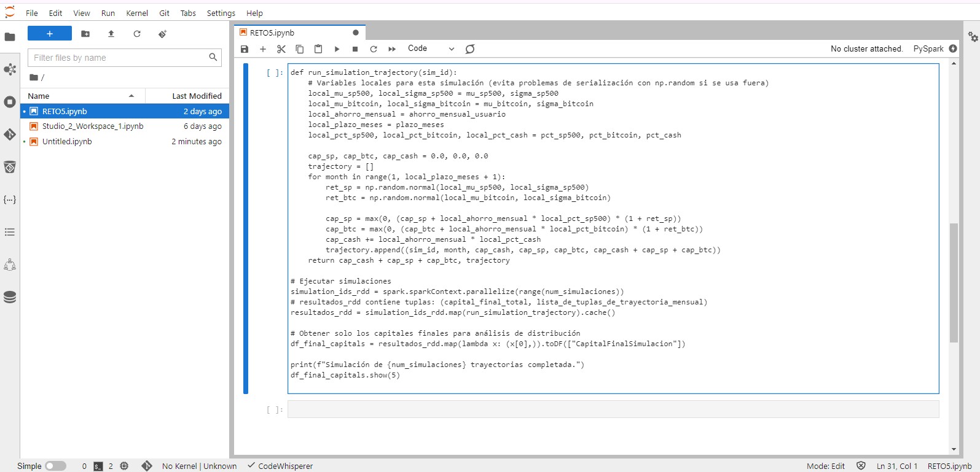This screenshot has width=980, height=472.
Task: Click the search magnifier in file filter
Action: 213,57
